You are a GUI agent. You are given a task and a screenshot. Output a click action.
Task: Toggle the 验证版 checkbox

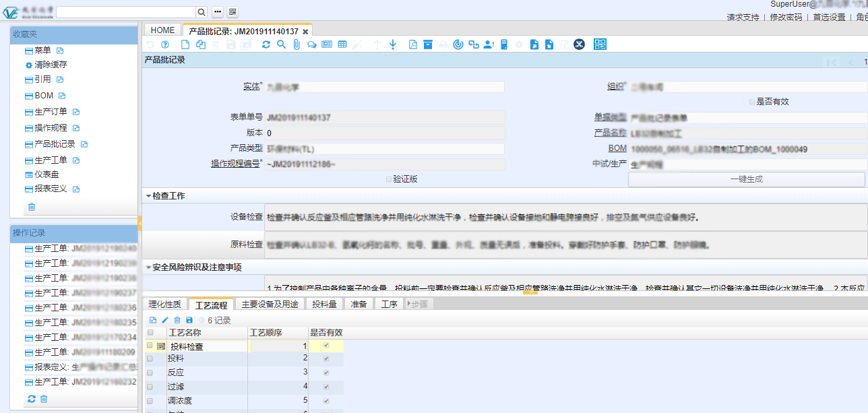389,179
